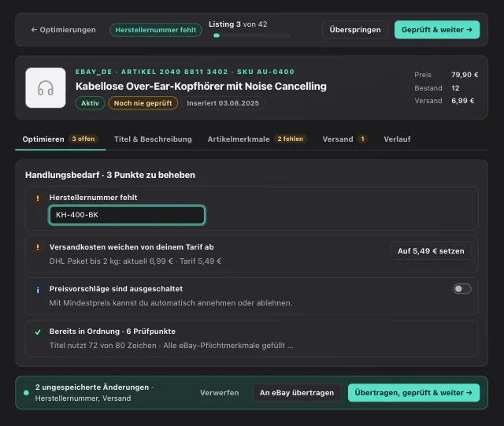Click green checkmark icon for Bereits in Ordnung
504x426 pixels.
pyautogui.click(x=38, y=332)
